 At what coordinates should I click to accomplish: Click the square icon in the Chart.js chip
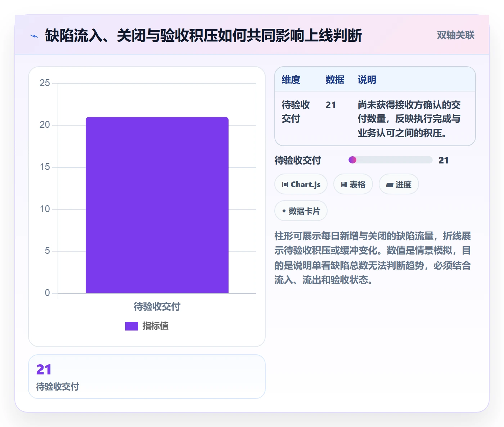[285, 185]
